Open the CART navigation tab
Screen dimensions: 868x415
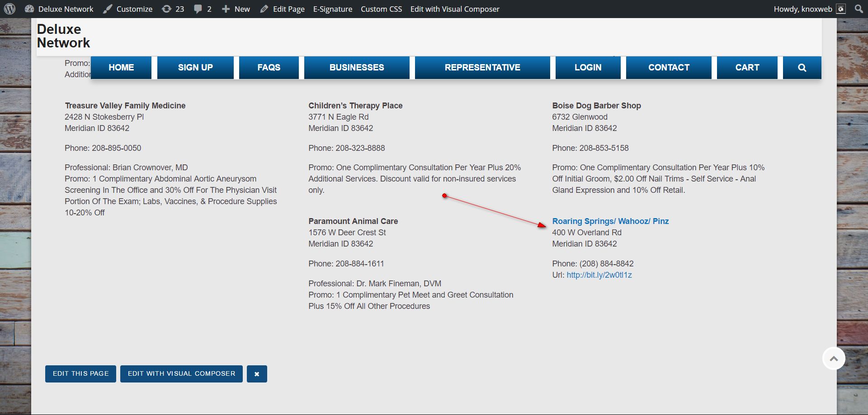pos(747,68)
